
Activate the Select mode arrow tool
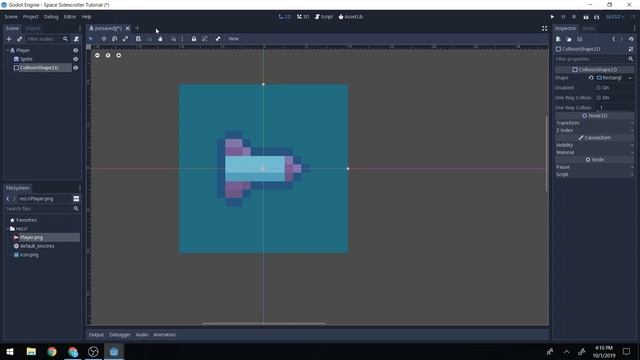91,39
